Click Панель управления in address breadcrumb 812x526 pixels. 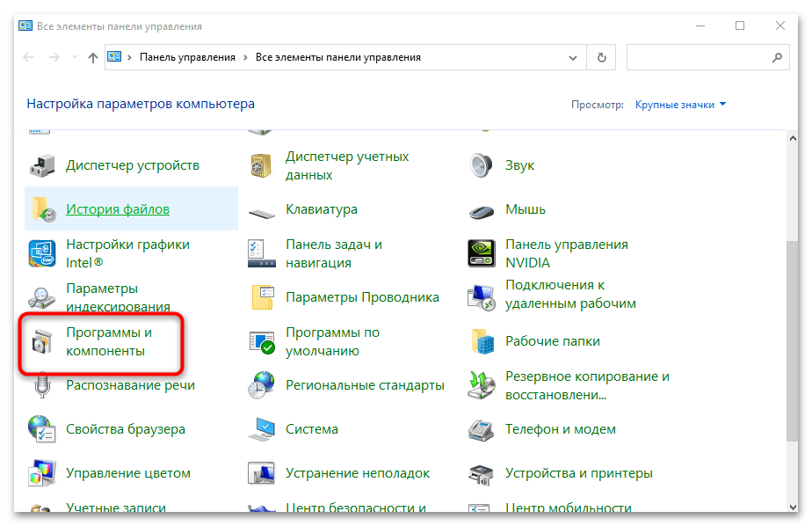[187, 57]
